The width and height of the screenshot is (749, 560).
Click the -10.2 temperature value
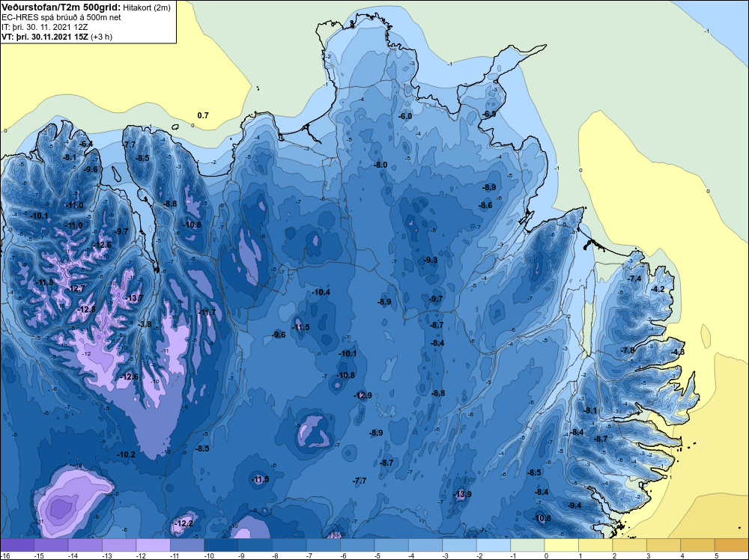point(126,455)
